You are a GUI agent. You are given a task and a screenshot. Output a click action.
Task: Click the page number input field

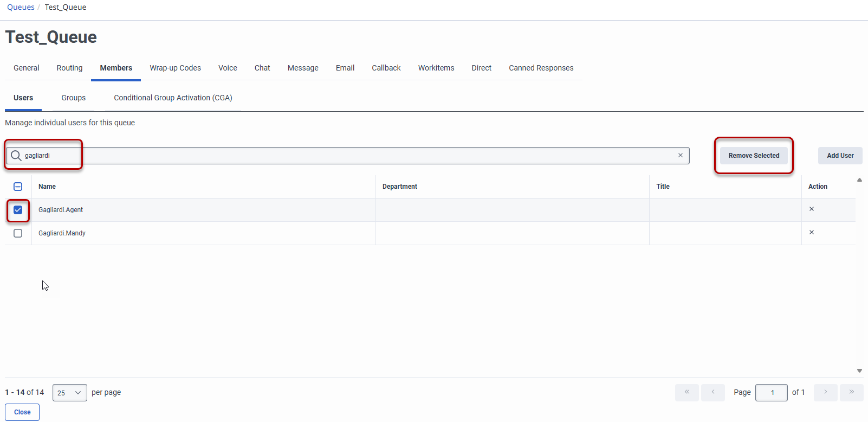click(x=771, y=393)
